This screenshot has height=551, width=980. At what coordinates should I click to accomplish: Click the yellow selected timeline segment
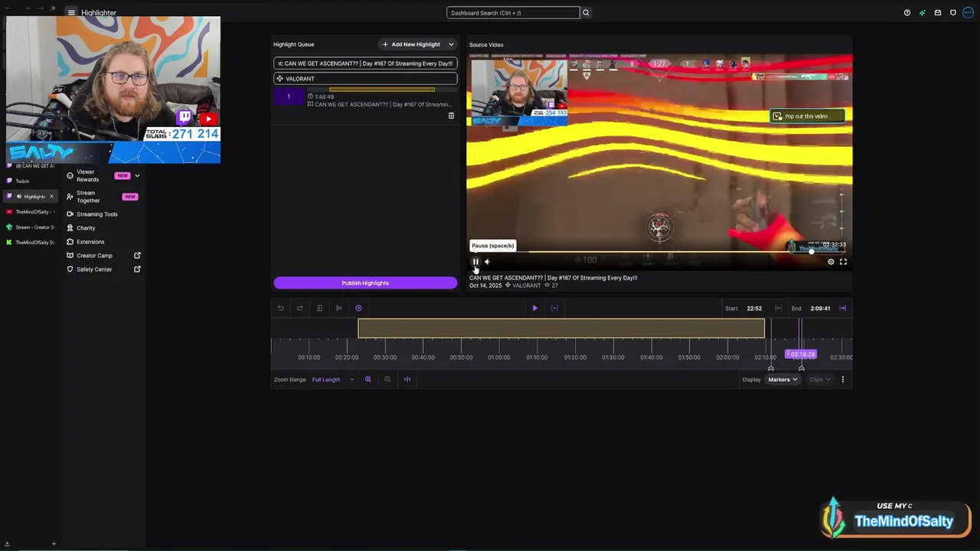561,328
